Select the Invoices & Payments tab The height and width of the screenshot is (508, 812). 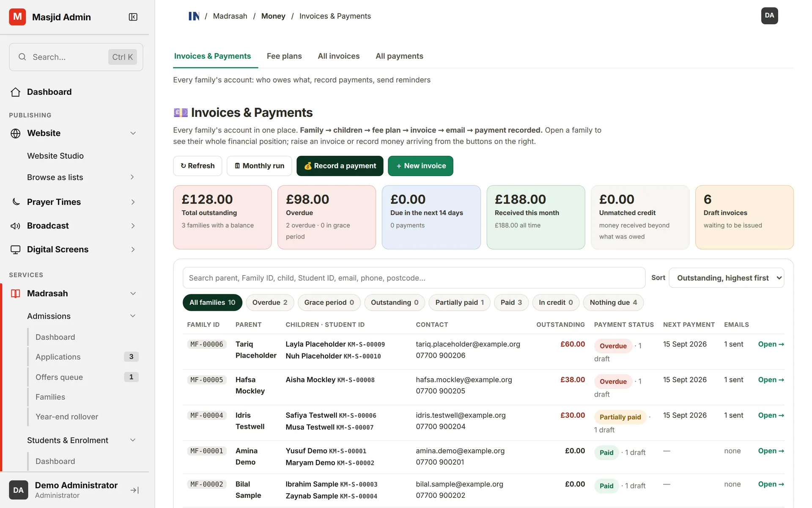click(x=212, y=56)
